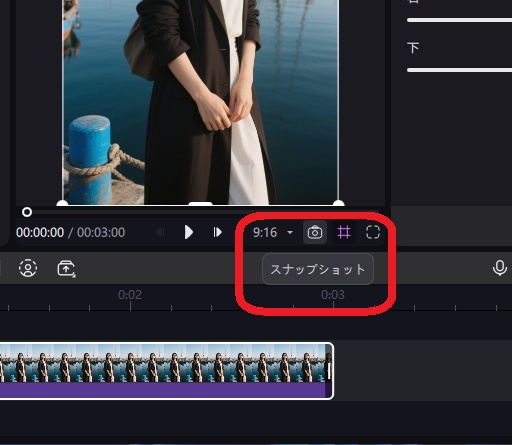The image size is (512, 445).
Task: Click the bottom-center edge handle of preview frame
Action: pos(200,203)
